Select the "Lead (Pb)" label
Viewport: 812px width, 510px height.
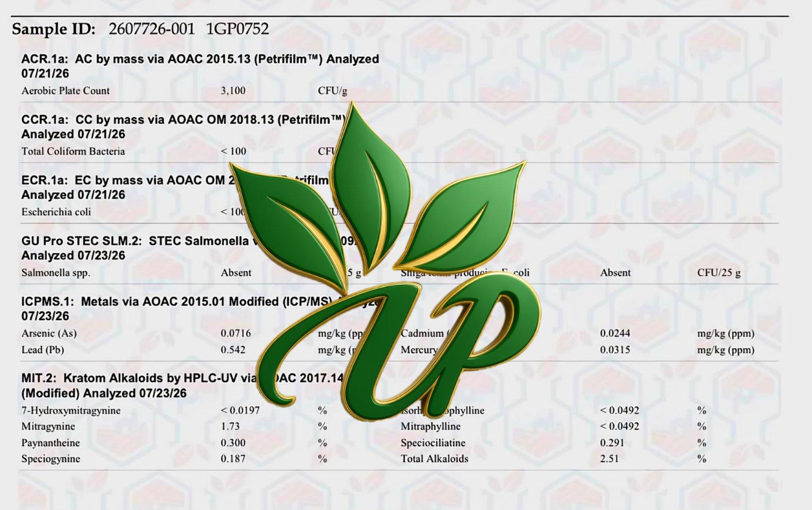click(x=43, y=349)
